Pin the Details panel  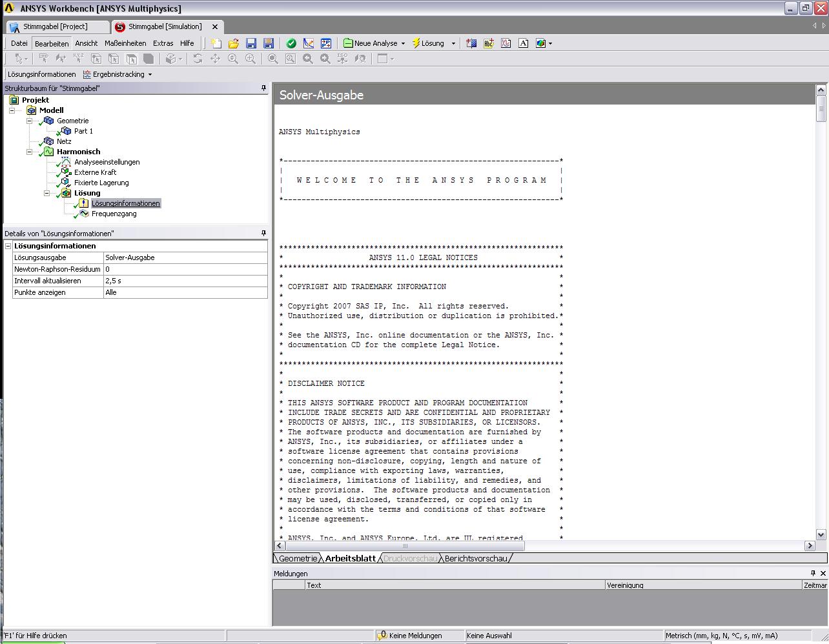pyautogui.click(x=263, y=233)
